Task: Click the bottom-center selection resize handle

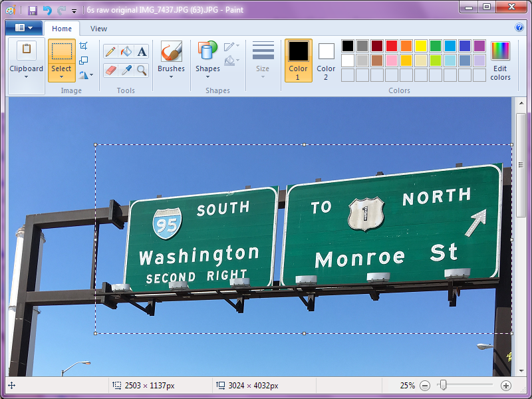Action: pos(304,334)
